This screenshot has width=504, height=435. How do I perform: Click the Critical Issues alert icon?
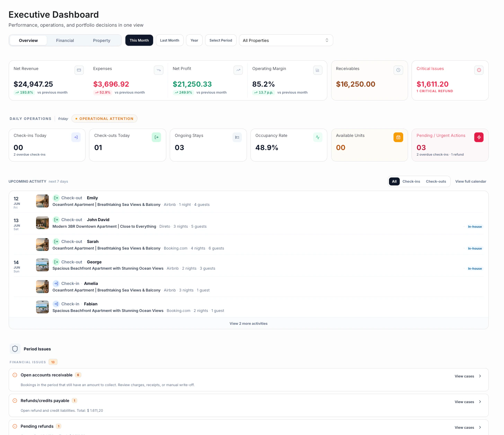click(479, 70)
